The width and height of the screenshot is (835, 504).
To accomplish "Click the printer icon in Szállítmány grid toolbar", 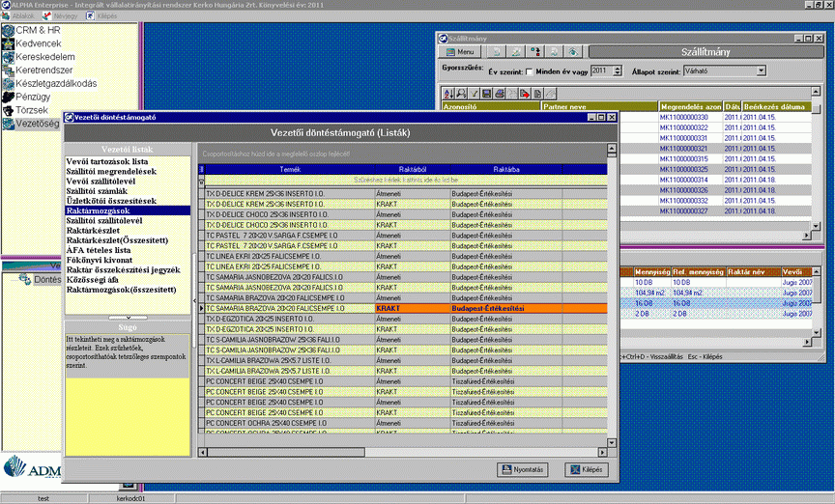I will (500, 94).
